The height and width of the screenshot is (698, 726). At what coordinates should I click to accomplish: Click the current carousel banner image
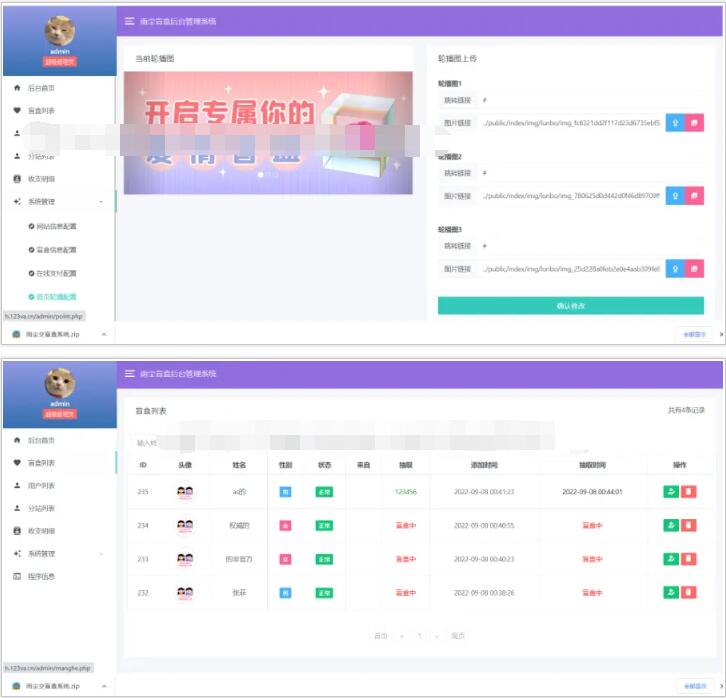(268, 133)
